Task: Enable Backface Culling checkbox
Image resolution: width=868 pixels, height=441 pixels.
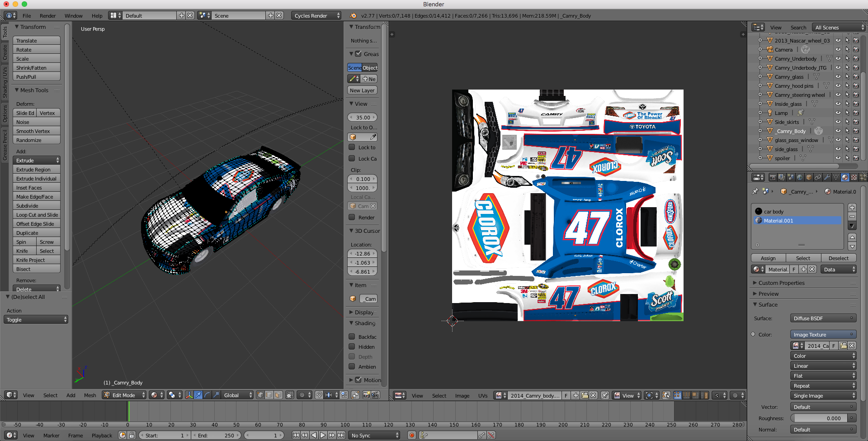Action: tap(352, 337)
